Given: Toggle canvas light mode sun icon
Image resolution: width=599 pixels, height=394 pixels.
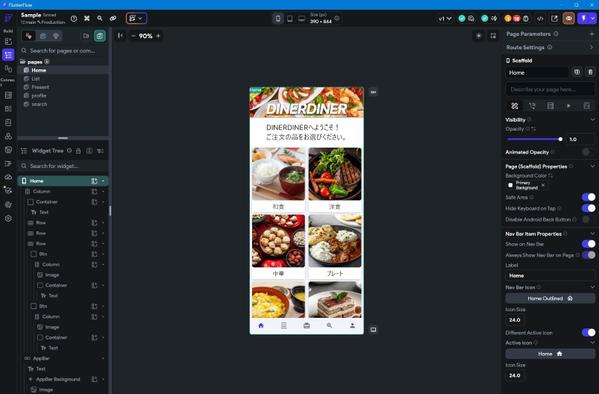Looking at the screenshot, I should (x=479, y=36).
